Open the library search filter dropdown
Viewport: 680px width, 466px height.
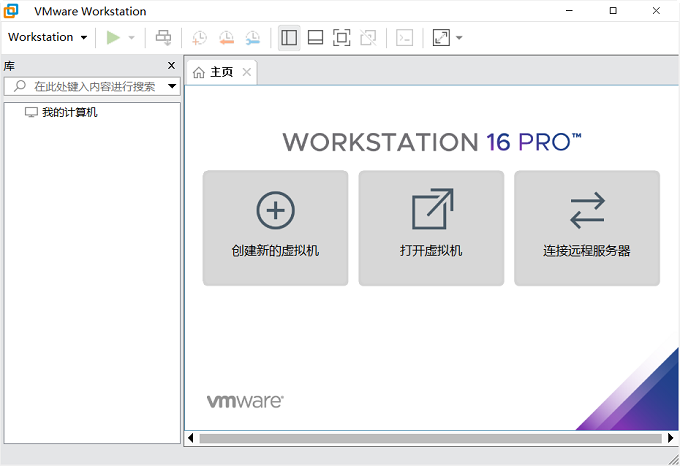pyautogui.click(x=172, y=87)
